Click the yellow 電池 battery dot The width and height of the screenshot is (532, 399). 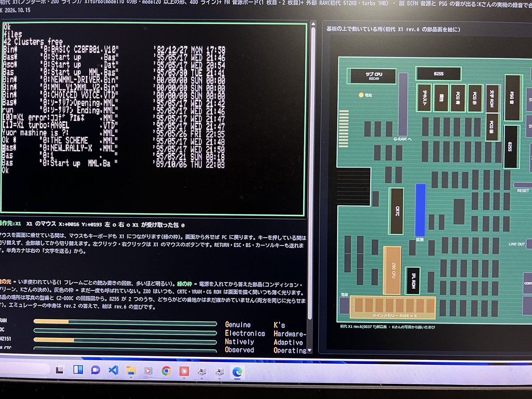pos(360,95)
